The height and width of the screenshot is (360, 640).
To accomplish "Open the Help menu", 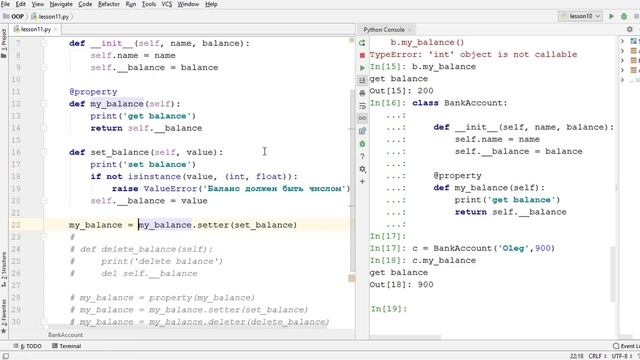I will point(211,4).
